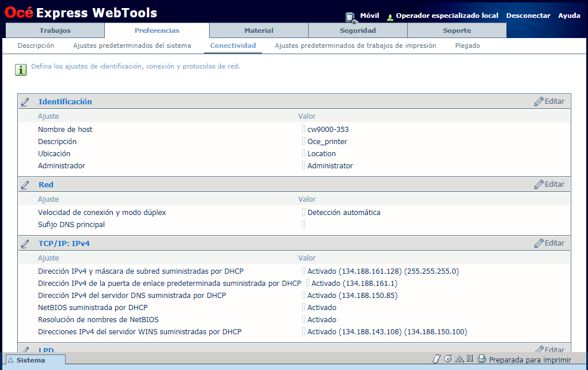Click value Activado (134.188.161.128) (255.255.255.0)
The image size is (588, 370).
click(x=383, y=271)
